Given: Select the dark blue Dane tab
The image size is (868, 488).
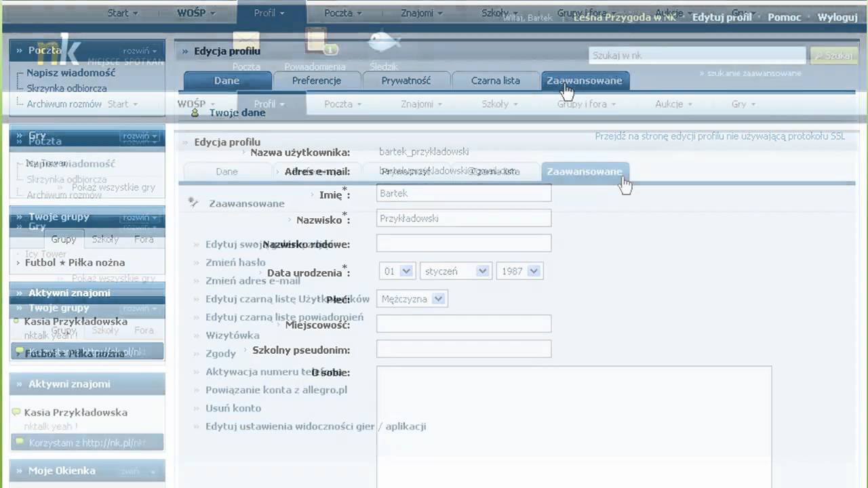Looking at the screenshot, I should pyautogui.click(x=227, y=81).
